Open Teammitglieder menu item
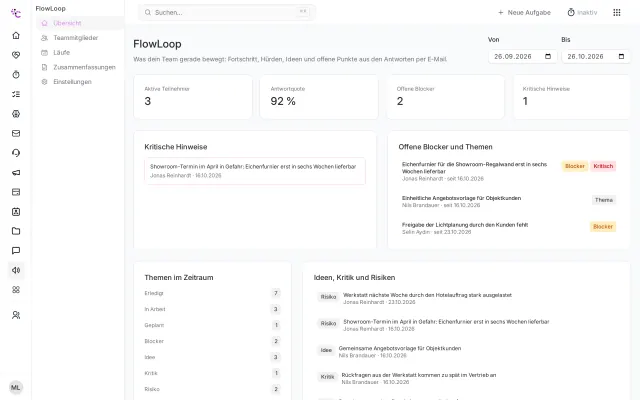This screenshot has height=400, width=640. pos(80,38)
